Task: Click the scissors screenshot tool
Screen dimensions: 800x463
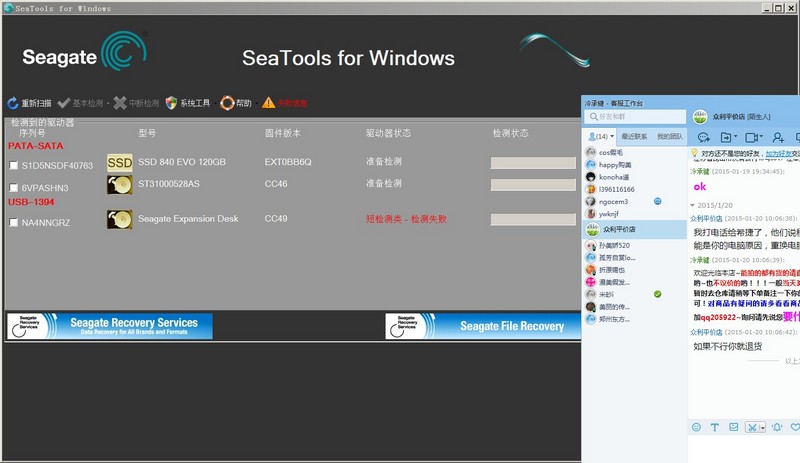Action: [752, 427]
